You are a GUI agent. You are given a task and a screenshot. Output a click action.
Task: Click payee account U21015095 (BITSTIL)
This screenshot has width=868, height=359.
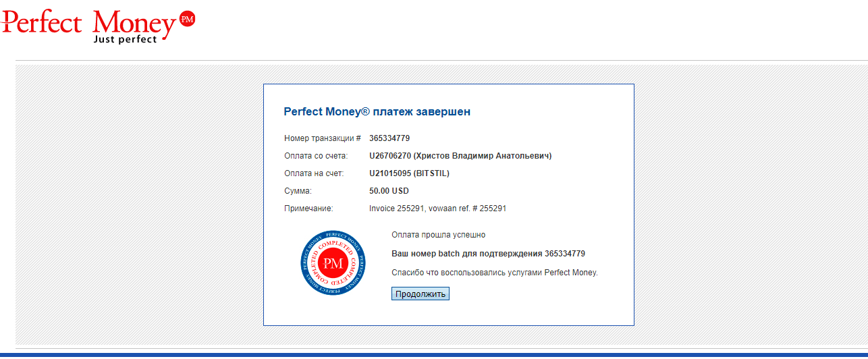[x=409, y=173]
